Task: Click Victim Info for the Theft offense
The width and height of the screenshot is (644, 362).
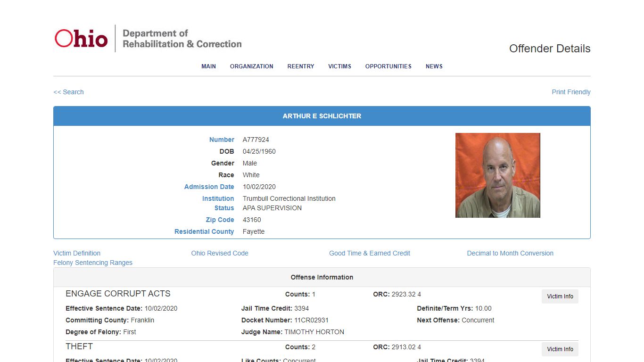Action: (x=560, y=349)
